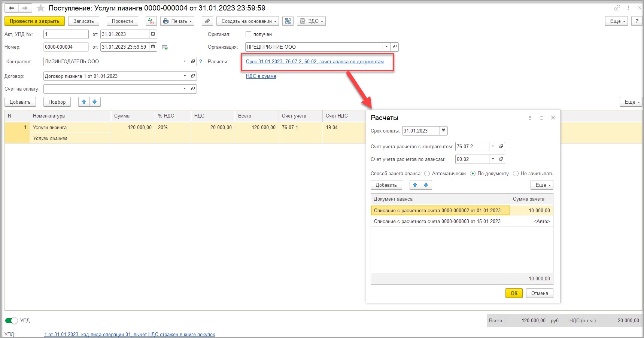
Task: Open the Печать dropdown menu
Action: click(177, 21)
